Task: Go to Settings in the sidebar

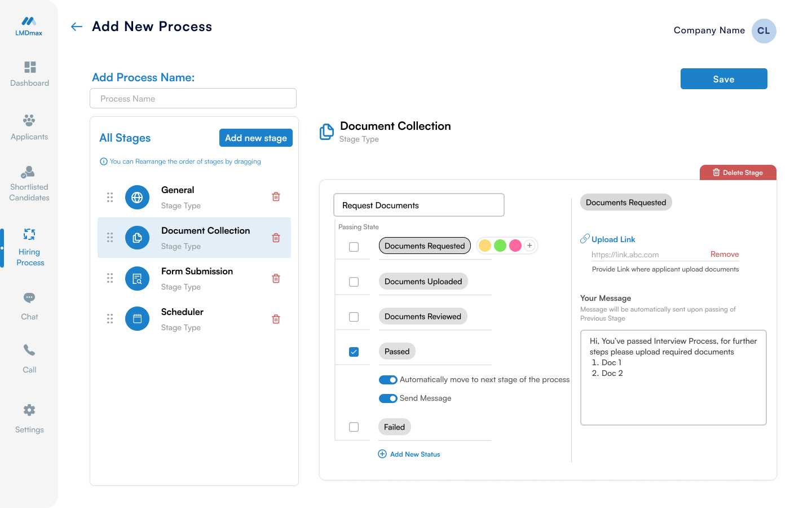Action: 29,418
